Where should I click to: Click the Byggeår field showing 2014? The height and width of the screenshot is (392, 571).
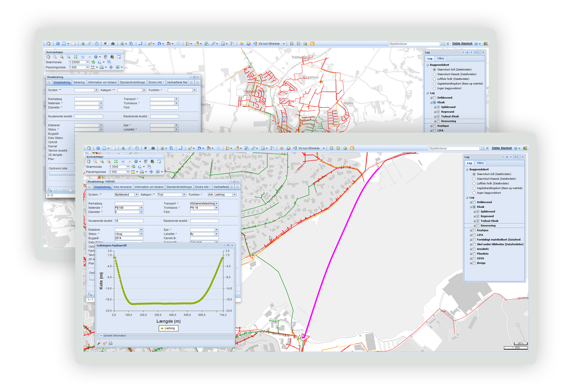click(129, 238)
